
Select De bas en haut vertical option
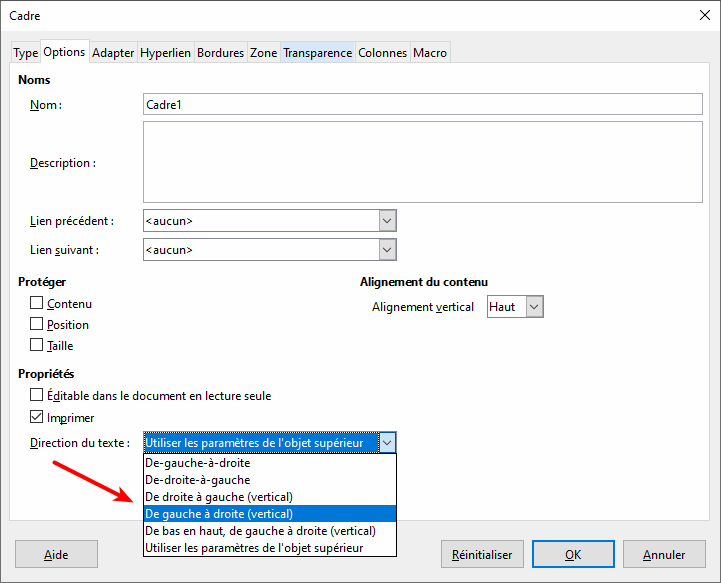[269, 531]
